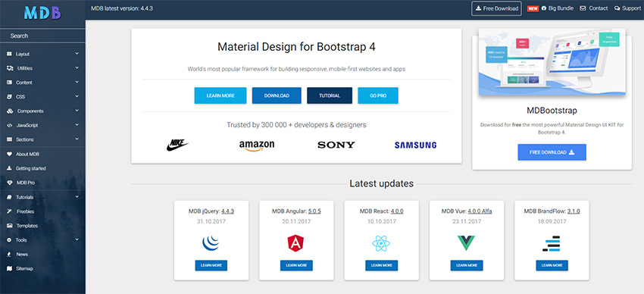This screenshot has height=294, width=644.
Task: Click the Components cubes icon
Action: click(x=10, y=111)
